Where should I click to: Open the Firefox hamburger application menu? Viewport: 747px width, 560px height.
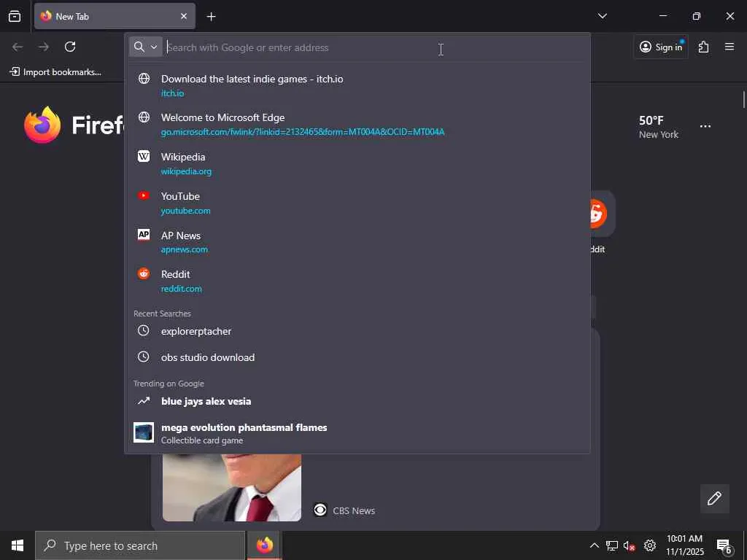(x=729, y=47)
